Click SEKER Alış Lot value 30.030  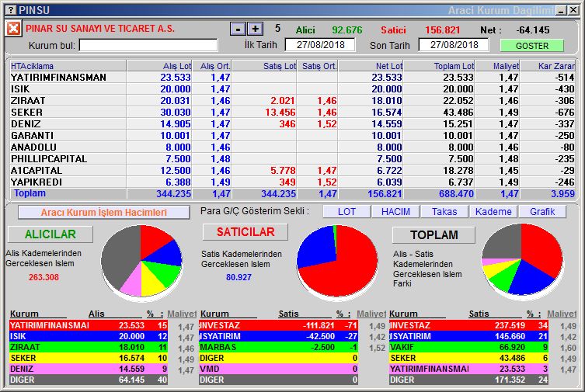point(176,112)
